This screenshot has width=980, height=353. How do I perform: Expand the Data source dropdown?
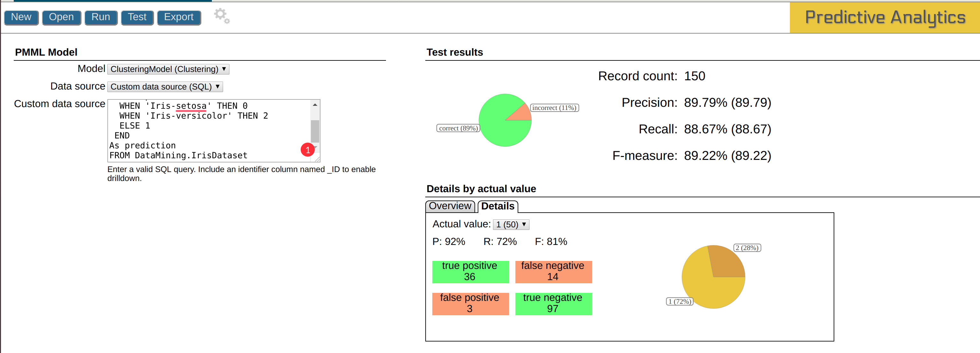(165, 87)
